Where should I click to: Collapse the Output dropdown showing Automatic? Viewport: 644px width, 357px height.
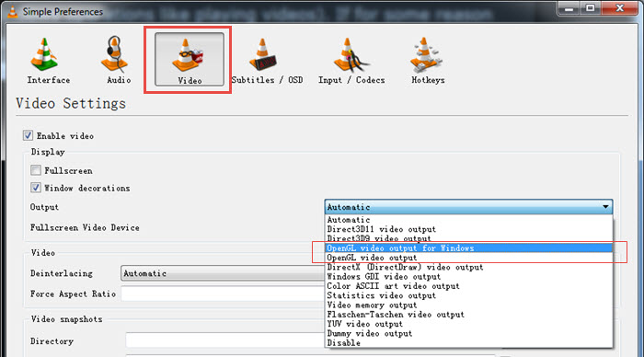pos(468,207)
